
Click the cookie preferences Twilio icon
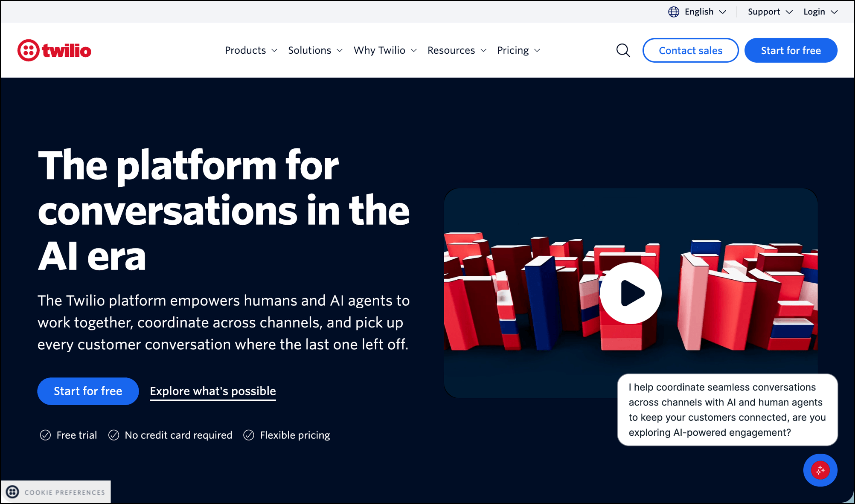12,492
